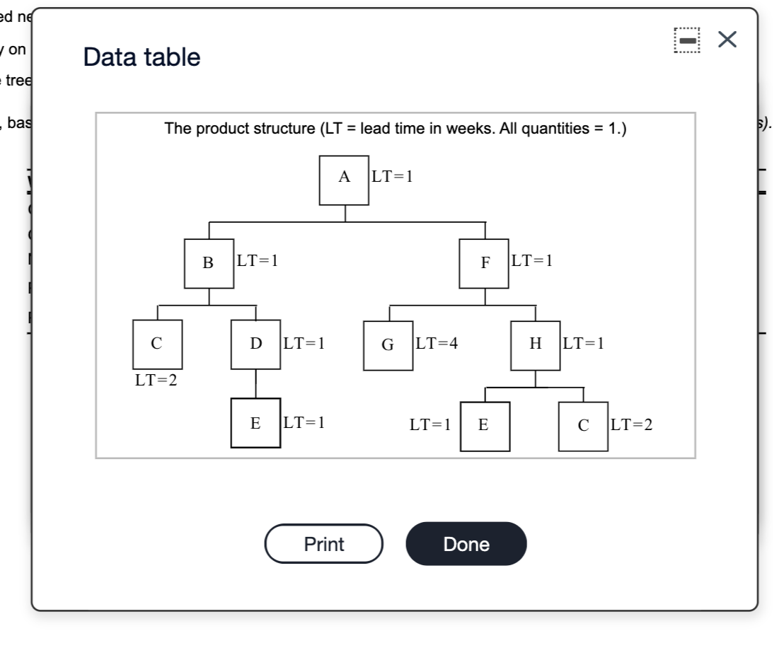The height and width of the screenshot is (672, 784).
Task: Click the minimize dialog icon
Action: [686, 39]
